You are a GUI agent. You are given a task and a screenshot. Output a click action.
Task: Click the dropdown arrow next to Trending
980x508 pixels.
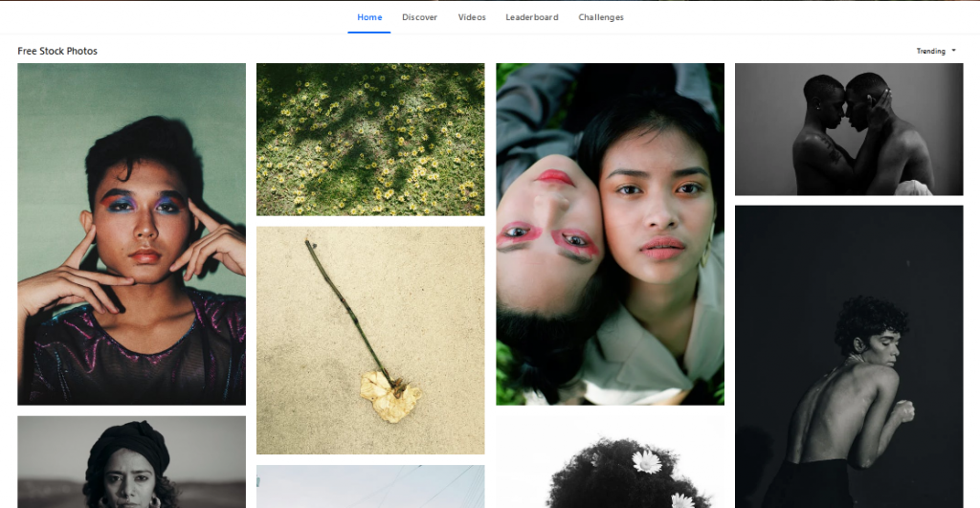[953, 51]
